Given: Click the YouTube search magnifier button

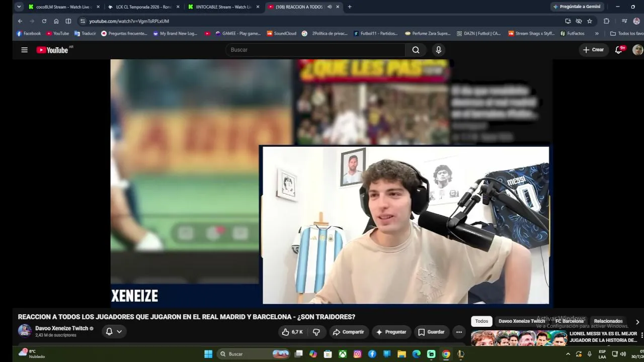Looking at the screenshot, I should pos(416,50).
